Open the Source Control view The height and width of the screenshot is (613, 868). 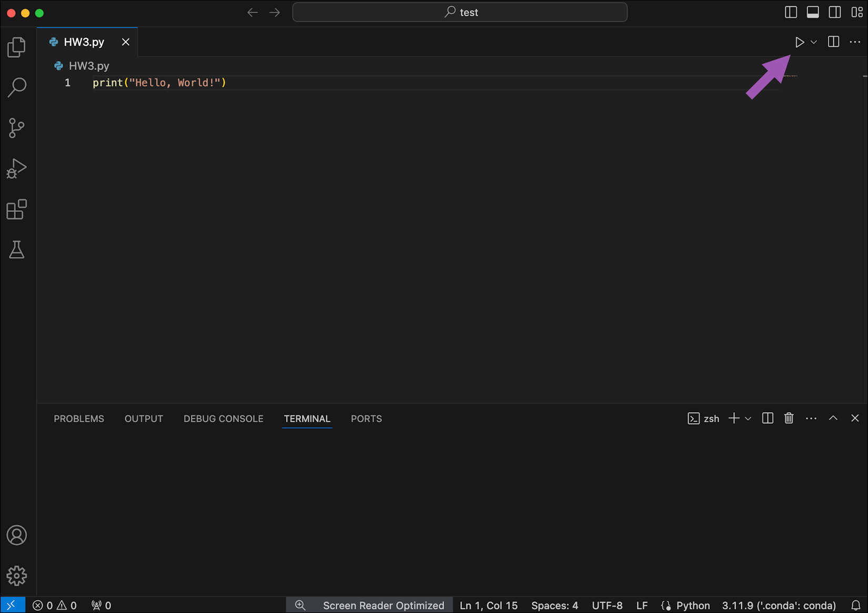click(x=16, y=128)
